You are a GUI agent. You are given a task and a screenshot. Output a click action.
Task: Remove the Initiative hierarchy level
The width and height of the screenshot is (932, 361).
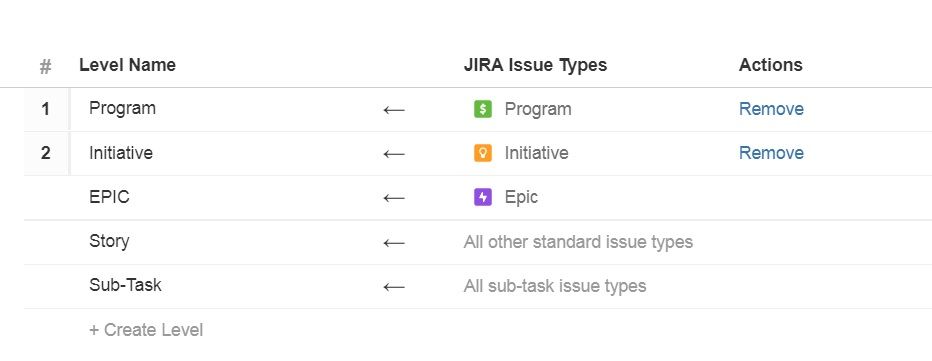771,153
